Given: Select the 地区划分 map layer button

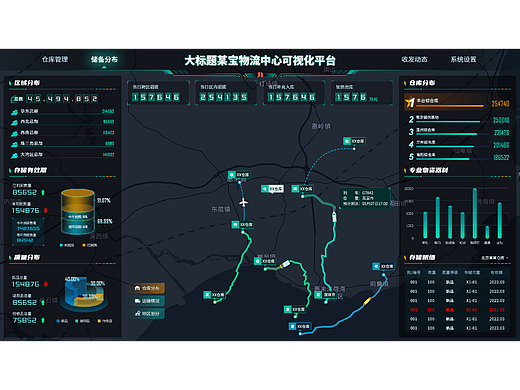Looking at the screenshot, I should (147, 313).
